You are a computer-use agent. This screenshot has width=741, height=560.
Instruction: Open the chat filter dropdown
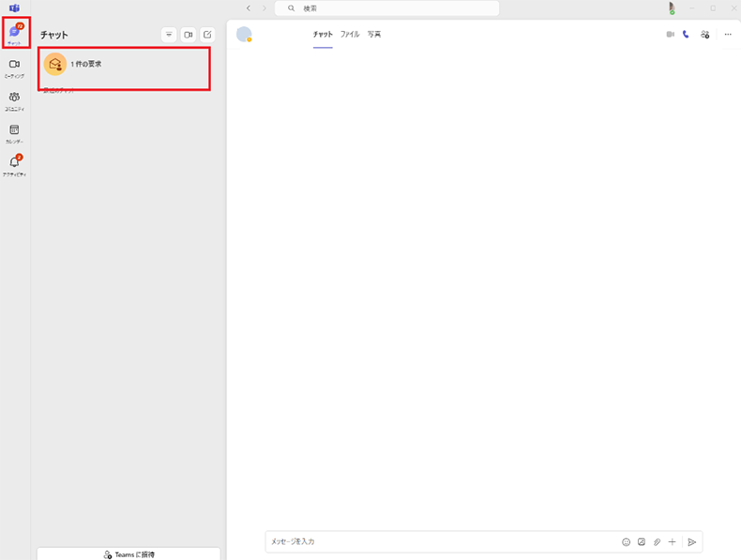169,35
